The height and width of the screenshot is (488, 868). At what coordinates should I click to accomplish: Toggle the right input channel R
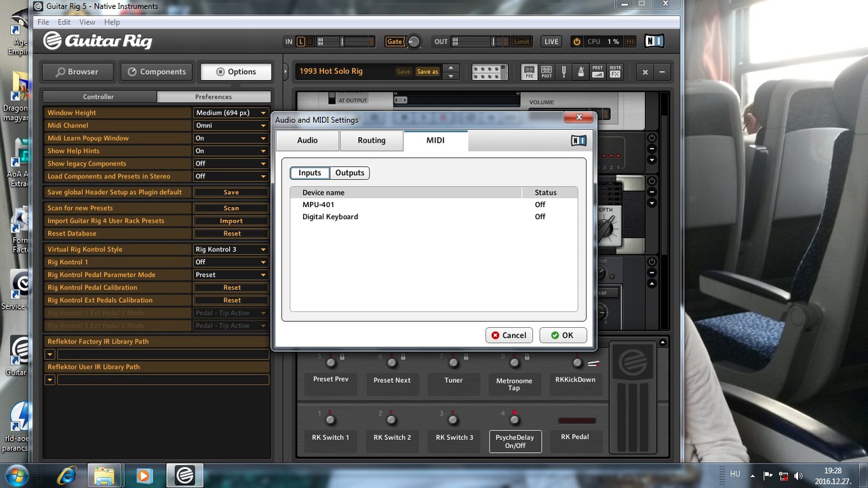point(310,41)
